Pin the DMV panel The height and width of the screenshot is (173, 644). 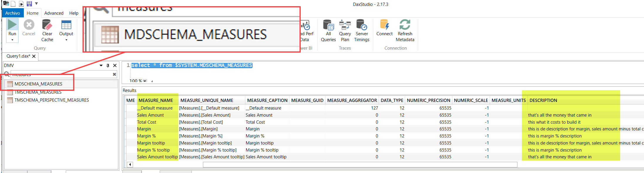(x=108, y=65)
